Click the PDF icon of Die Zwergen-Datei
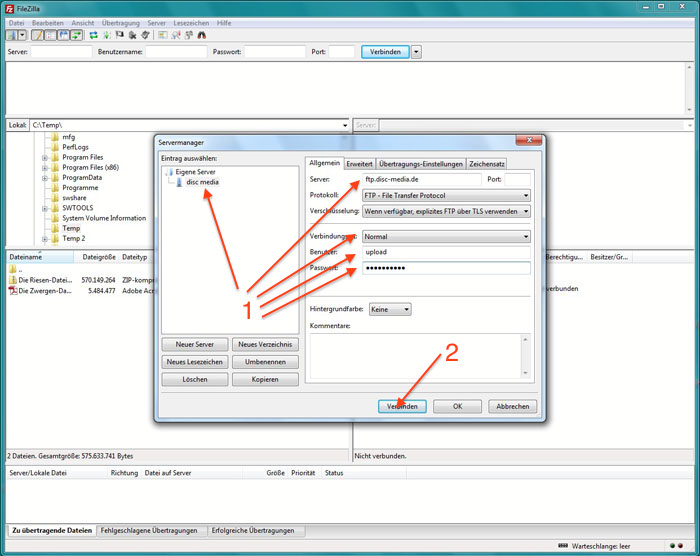This screenshot has width=700, height=556. [12, 291]
